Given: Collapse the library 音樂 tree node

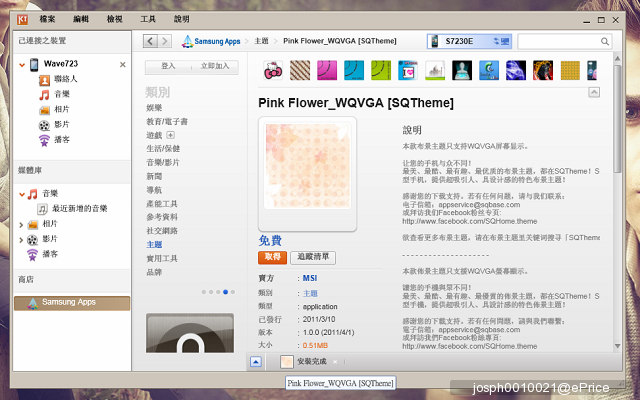Looking at the screenshot, I should 22,194.
